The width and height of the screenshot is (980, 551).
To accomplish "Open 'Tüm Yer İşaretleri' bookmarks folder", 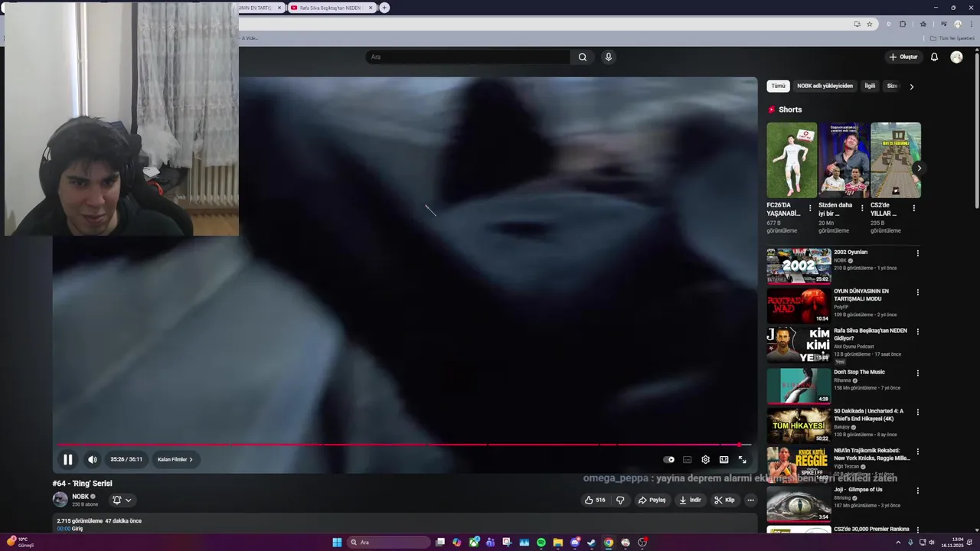I will tap(952, 38).
